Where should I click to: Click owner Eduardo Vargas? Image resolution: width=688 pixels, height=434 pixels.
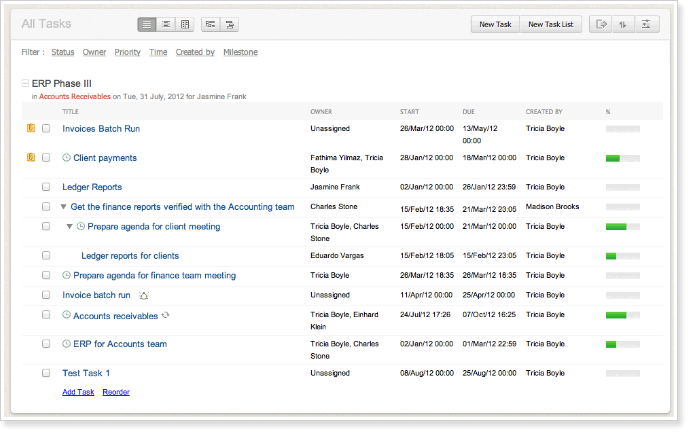click(x=337, y=255)
